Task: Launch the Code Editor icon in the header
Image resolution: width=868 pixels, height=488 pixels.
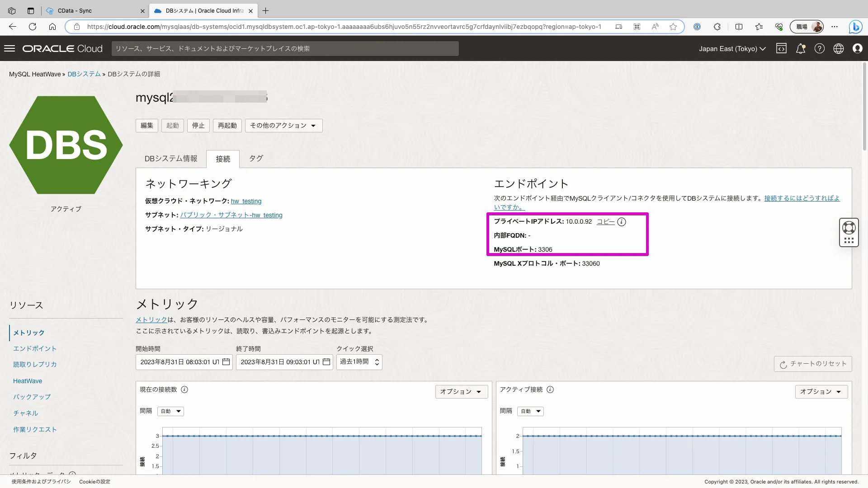Action: (782, 48)
